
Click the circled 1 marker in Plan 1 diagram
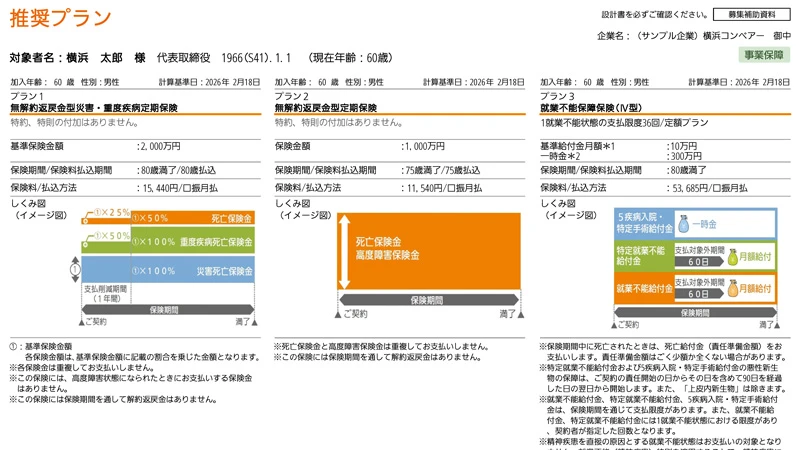74,269
